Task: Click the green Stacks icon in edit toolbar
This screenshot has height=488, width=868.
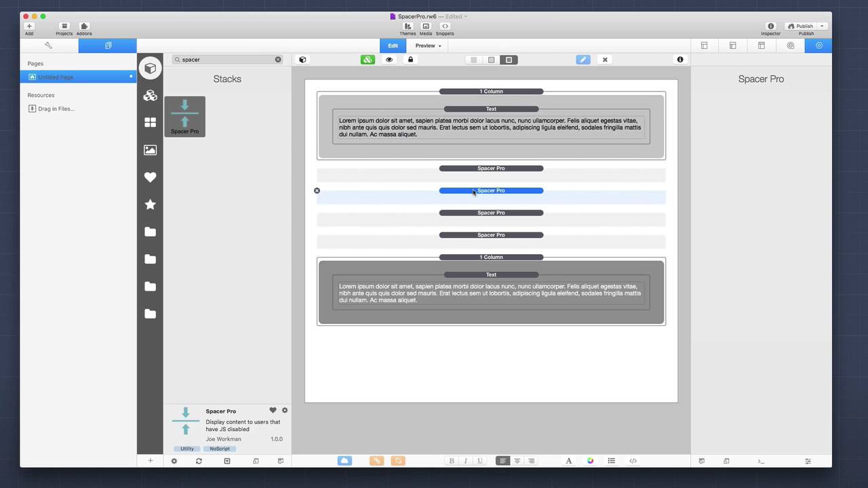Action: point(368,60)
